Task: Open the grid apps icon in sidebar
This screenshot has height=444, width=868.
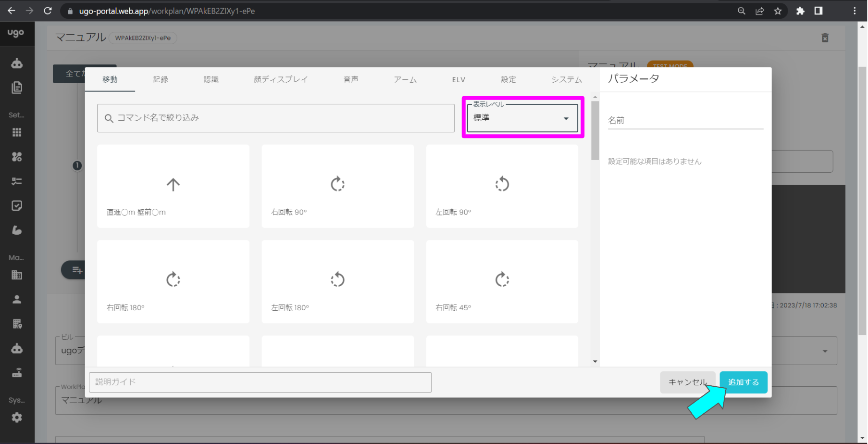Action: (x=17, y=132)
